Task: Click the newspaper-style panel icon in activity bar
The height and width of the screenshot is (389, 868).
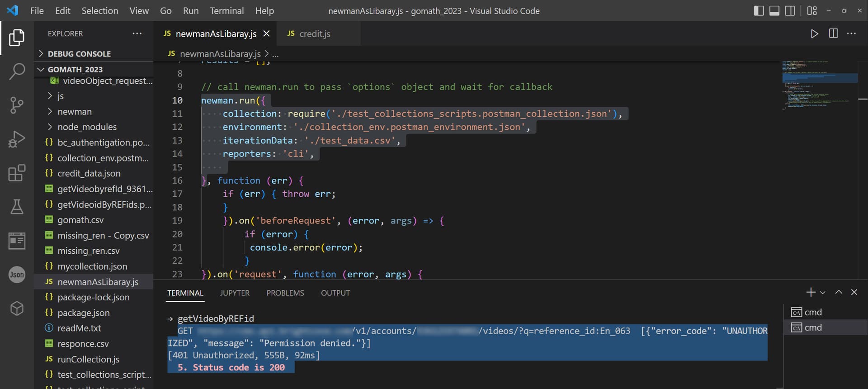Action: coord(17,241)
